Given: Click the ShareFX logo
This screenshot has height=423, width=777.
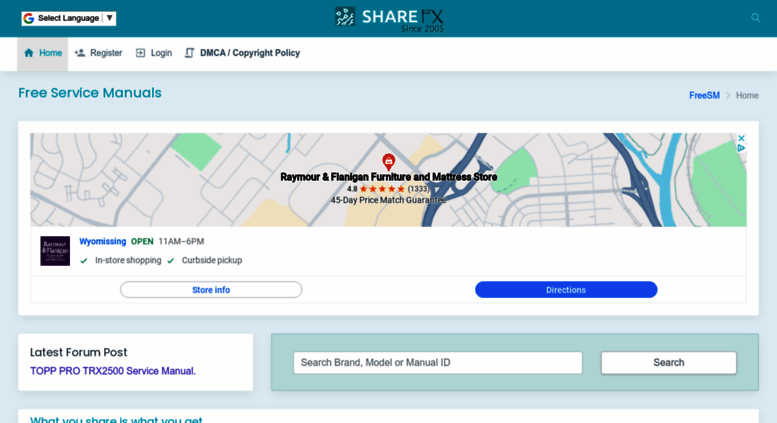Looking at the screenshot, I should (389, 19).
